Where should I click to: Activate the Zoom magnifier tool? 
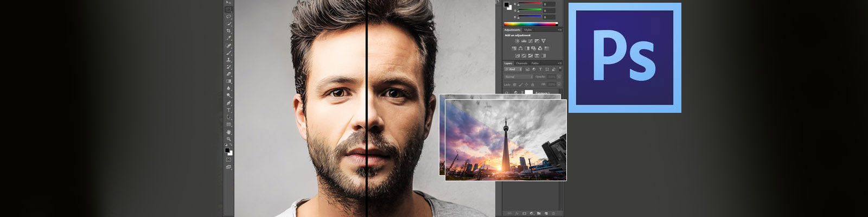(228, 139)
